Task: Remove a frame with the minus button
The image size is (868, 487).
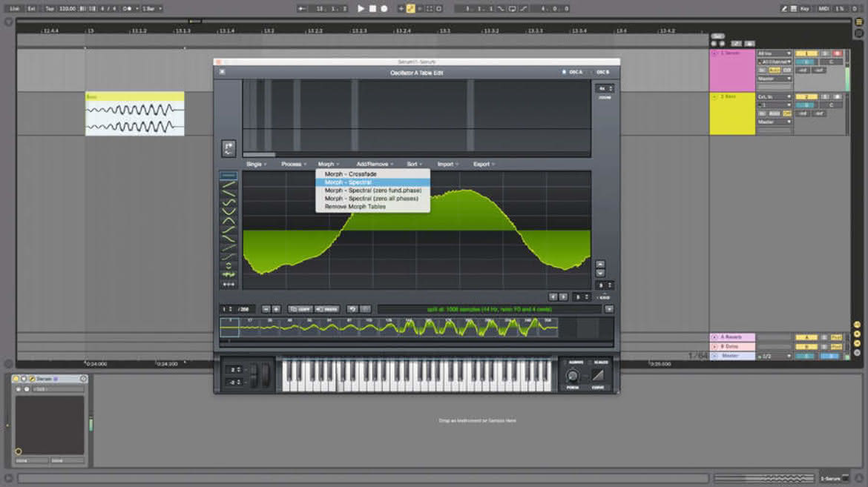Action: [266, 309]
